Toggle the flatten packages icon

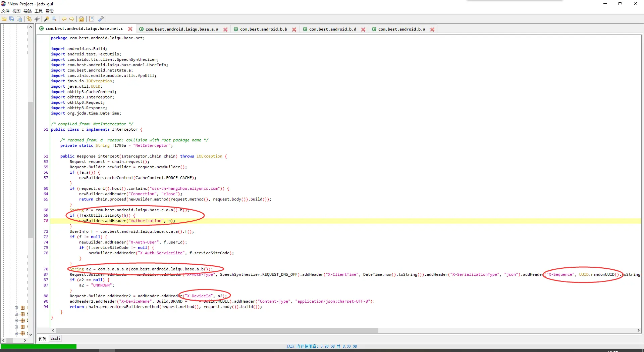(37, 19)
